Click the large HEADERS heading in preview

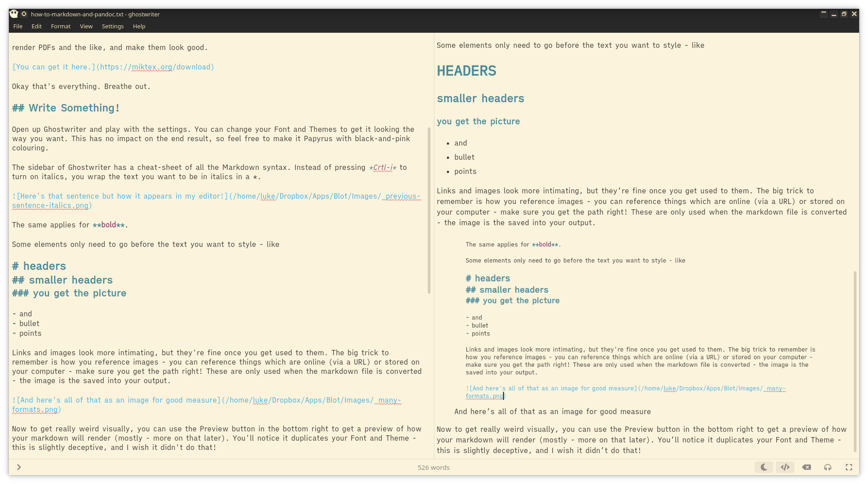(466, 71)
